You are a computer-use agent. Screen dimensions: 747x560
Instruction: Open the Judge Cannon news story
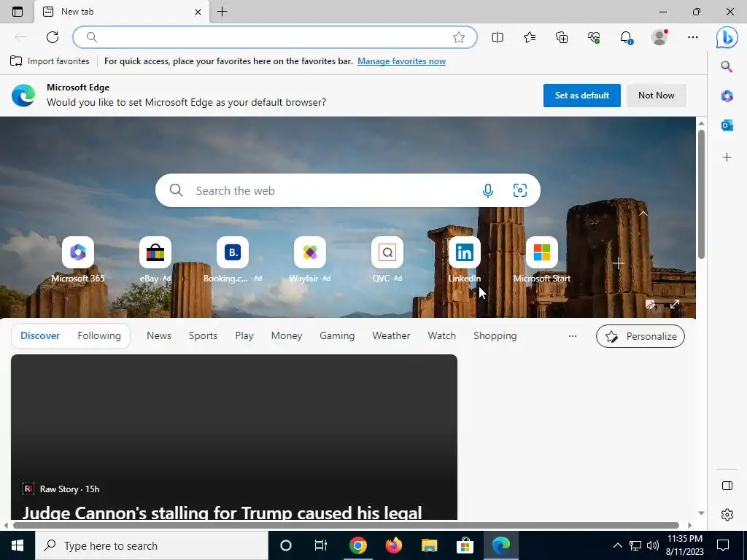pos(222,513)
